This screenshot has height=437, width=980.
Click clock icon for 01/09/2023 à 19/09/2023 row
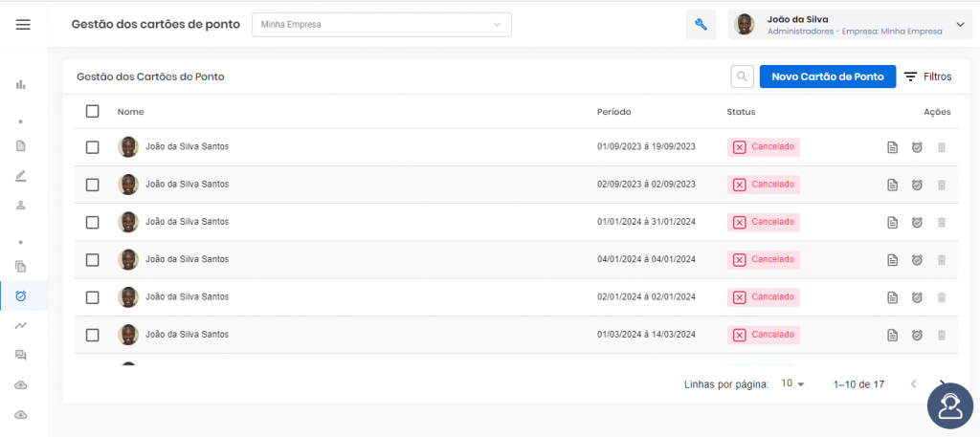pos(917,147)
